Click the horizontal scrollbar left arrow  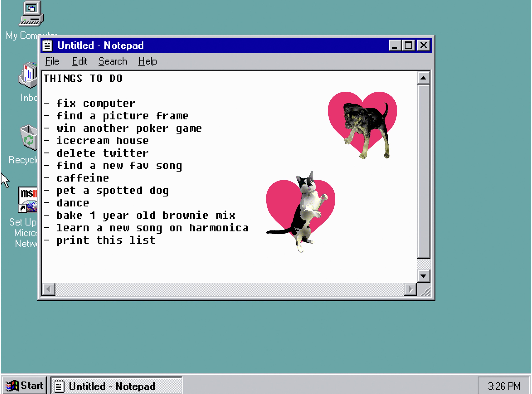(x=49, y=289)
